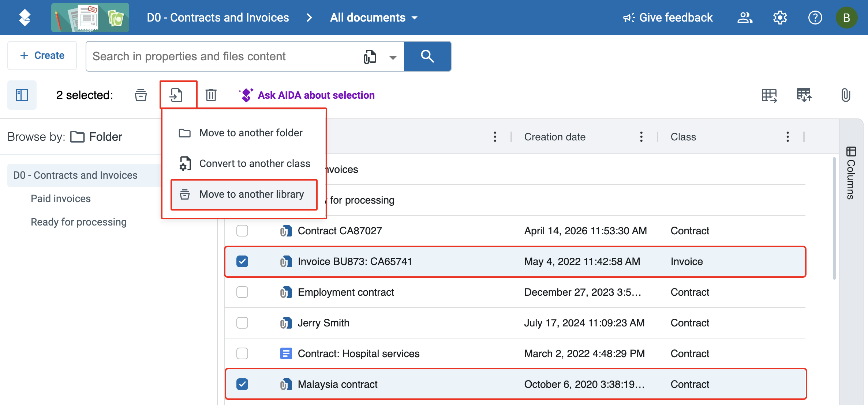Click the blue search magnifier button

[x=427, y=56]
